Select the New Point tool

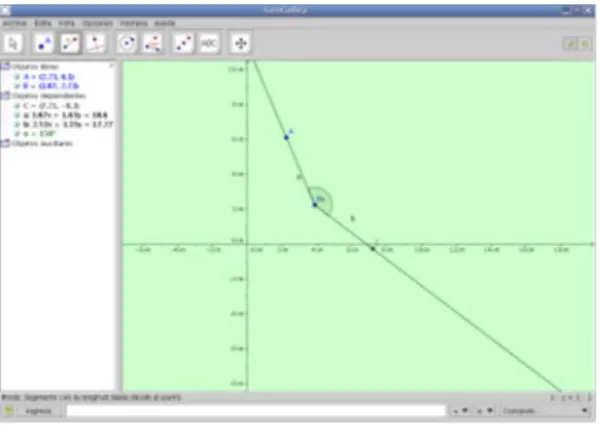tap(44, 44)
